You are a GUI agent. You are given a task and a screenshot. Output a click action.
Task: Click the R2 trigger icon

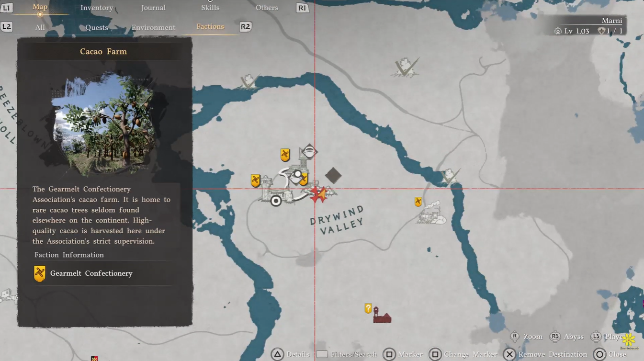[245, 26]
